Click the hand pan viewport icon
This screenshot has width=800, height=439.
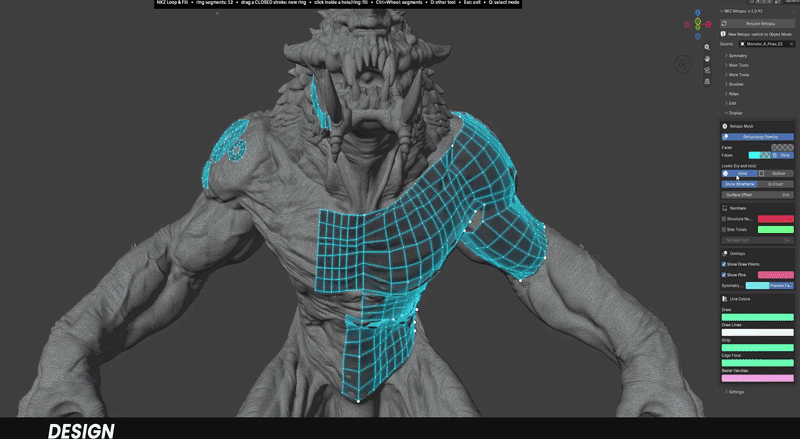(707, 59)
